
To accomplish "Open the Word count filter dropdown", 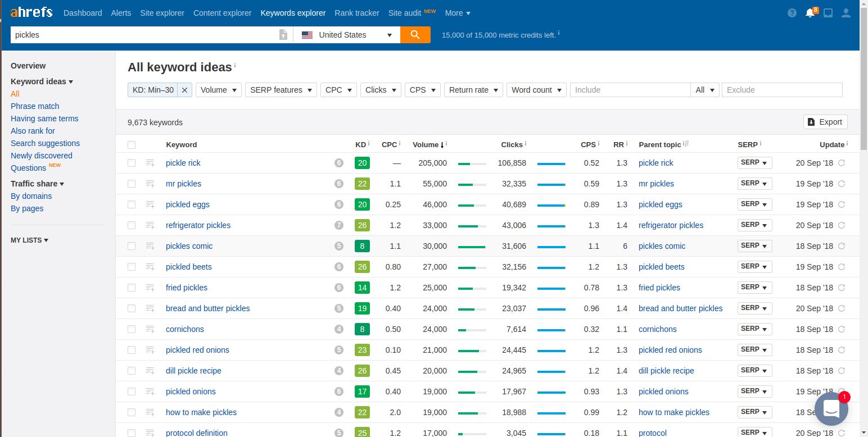I will [536, 90].
